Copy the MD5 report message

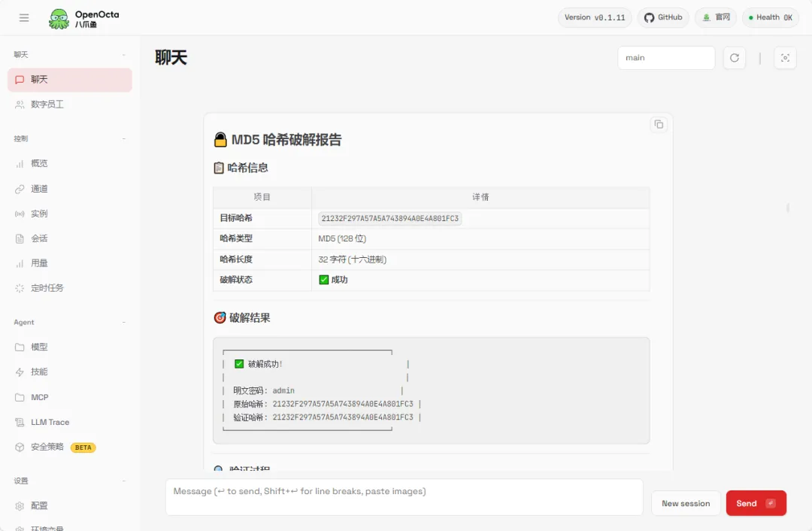(659, 124)
